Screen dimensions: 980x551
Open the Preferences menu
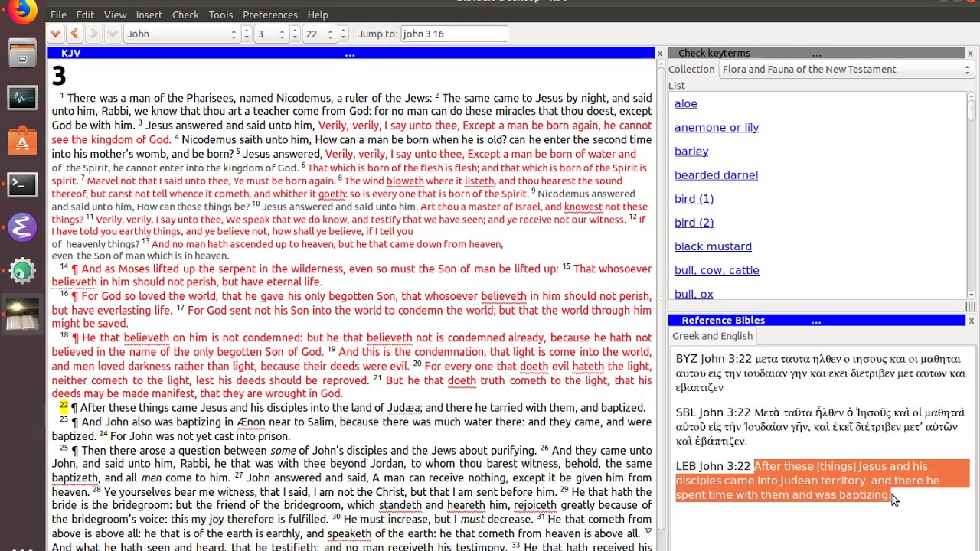click(x=270, y=15)
